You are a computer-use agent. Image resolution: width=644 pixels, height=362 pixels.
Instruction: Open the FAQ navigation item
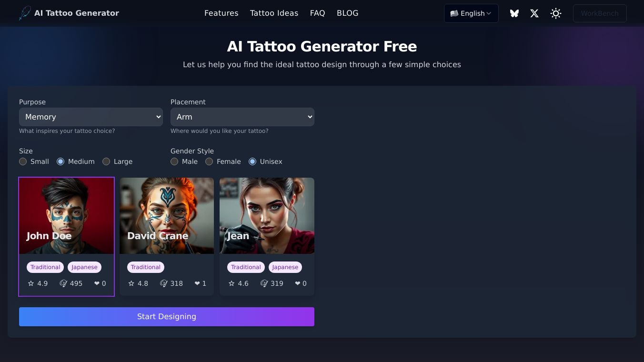coord(317,13)
